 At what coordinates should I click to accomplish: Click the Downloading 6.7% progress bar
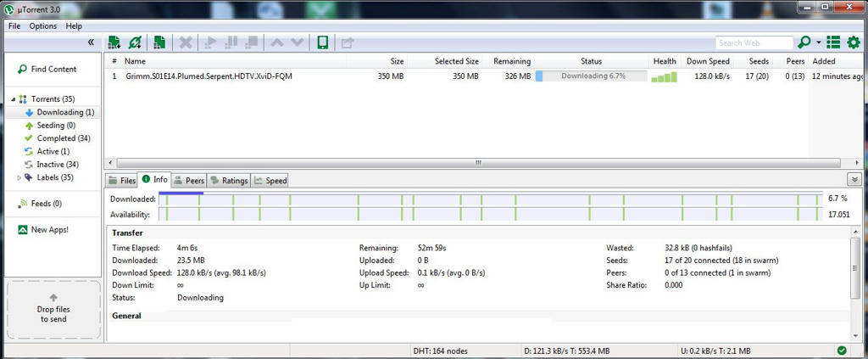pyautogui.click(x=591, y=76)
